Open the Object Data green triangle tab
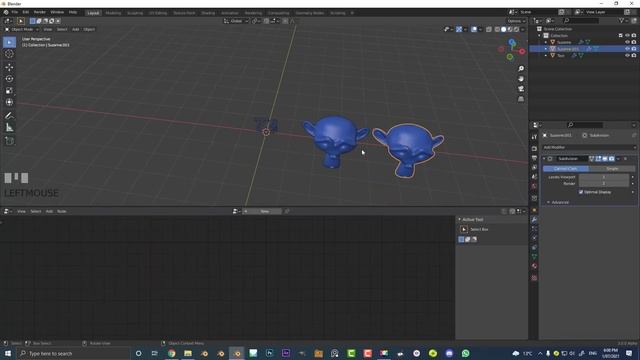This screenshot has width=640, height=360. pyautogui.click(x=534, y=257)
